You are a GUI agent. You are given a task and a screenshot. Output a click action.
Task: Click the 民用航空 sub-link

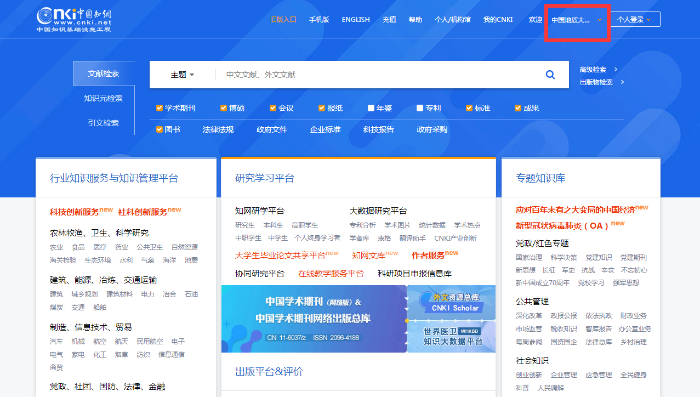(x=150, y=341)
